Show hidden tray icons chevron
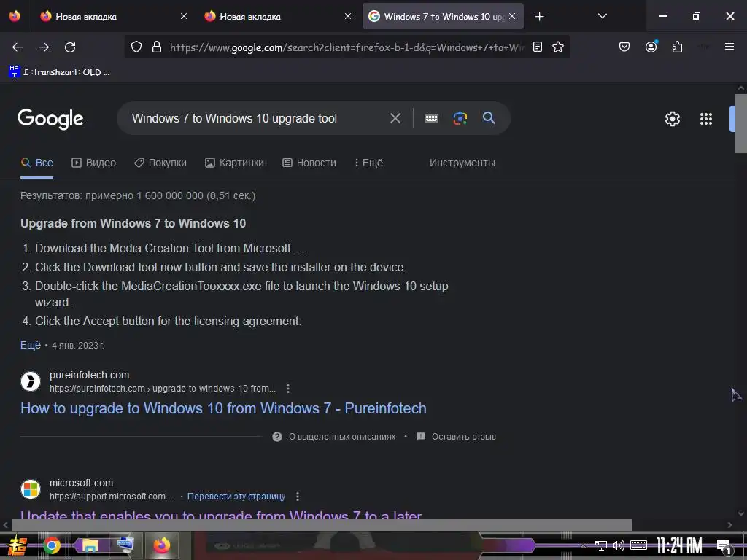This screenshot has width=747, height=560. pyautogui.click(x=583, y=545)
